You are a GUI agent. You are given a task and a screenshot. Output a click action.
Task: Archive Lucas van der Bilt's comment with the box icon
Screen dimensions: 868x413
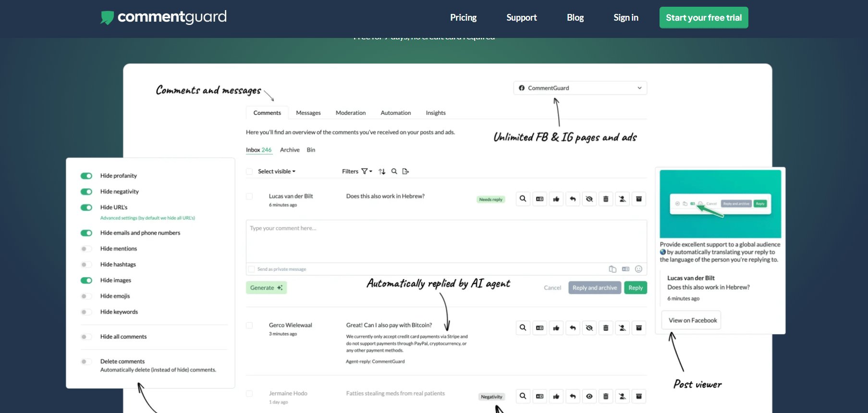pos(639,199)
